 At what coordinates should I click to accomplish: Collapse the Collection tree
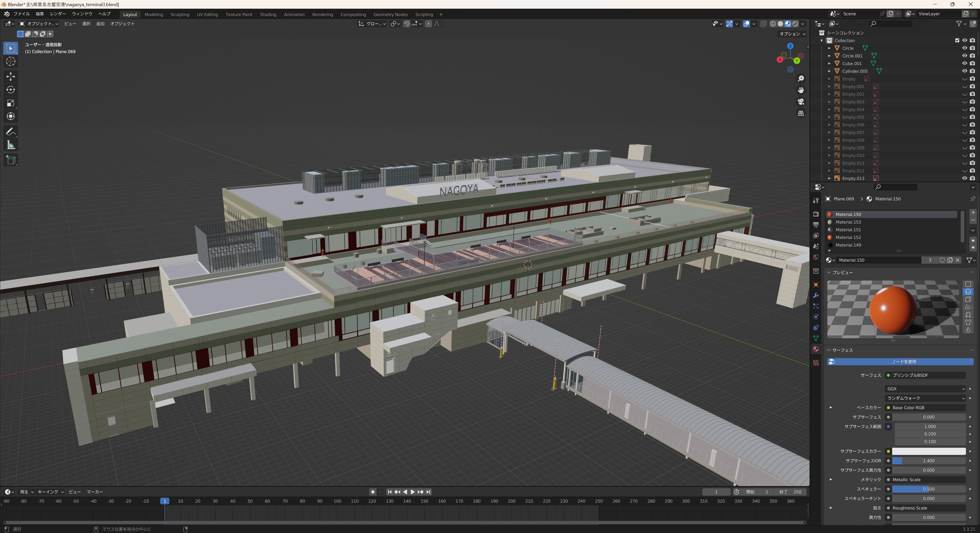[x=822, y=40]
